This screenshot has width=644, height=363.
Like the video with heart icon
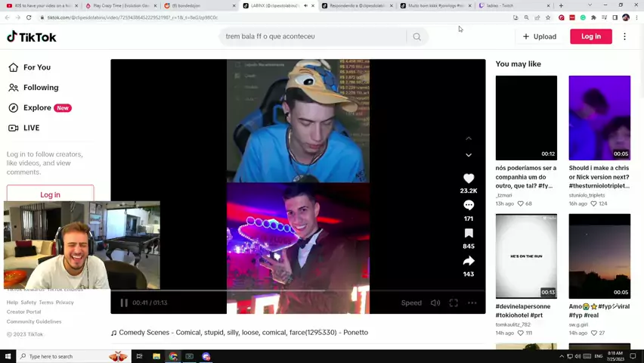click(x=469, y=178)
